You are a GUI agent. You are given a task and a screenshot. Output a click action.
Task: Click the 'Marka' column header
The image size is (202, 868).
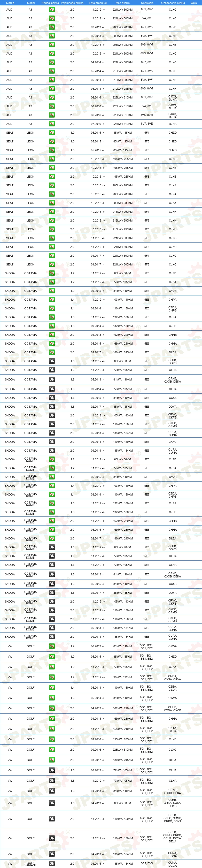point(10,3)
